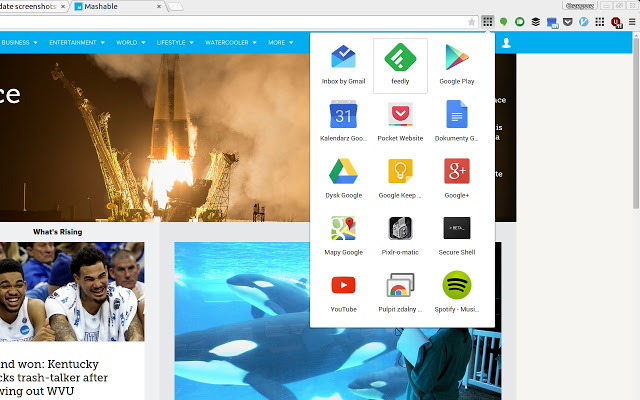Image resolution: width=640 pixels, height=400 pixels.
Task: Open the Kentucky basketball players photo
Action: click(72, 292)
